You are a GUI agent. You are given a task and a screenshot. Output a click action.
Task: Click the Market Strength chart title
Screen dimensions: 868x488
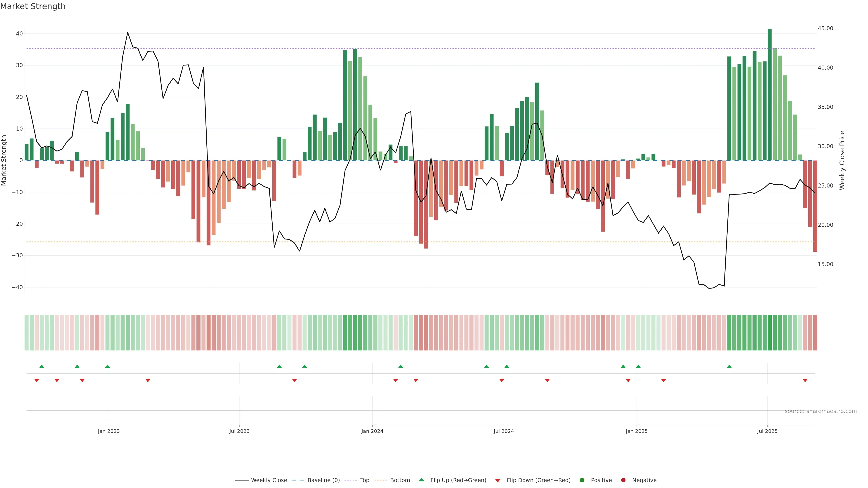coord(33,6)
